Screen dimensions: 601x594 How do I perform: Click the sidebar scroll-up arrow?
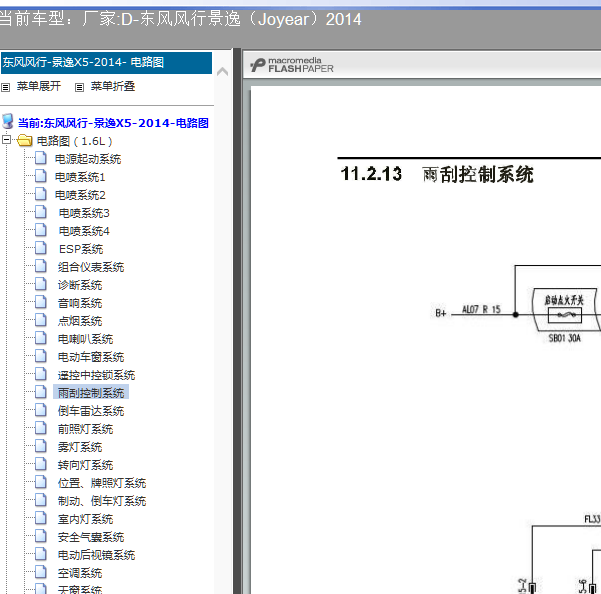(x=222, y=72)
